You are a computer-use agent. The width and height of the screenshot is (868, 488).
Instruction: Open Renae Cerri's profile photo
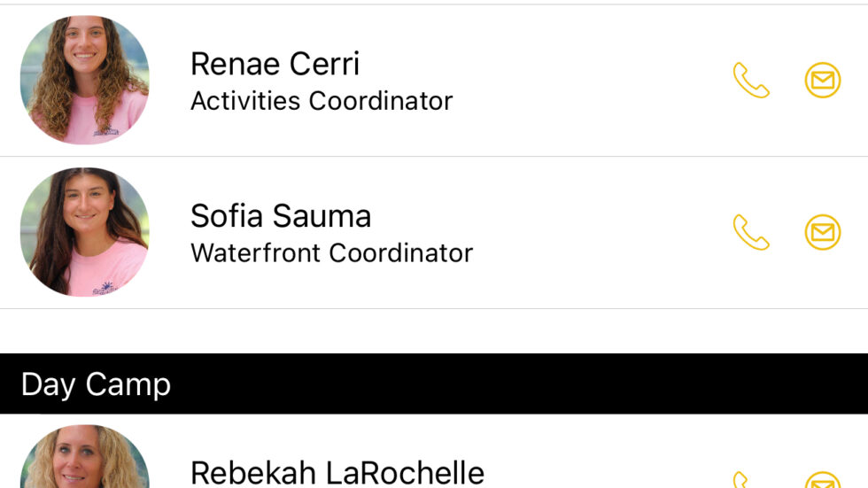tap(85, 81)
